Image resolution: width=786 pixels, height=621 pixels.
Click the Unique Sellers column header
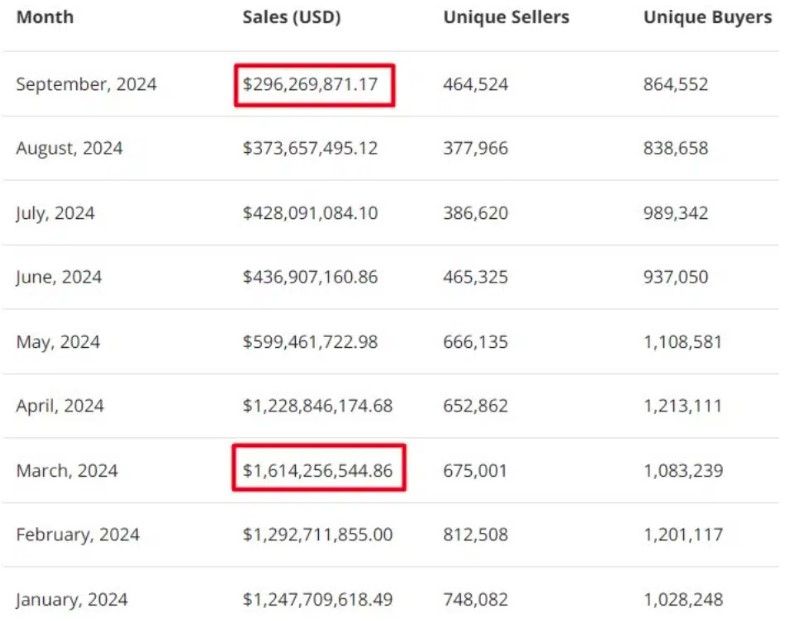(506, 17)
